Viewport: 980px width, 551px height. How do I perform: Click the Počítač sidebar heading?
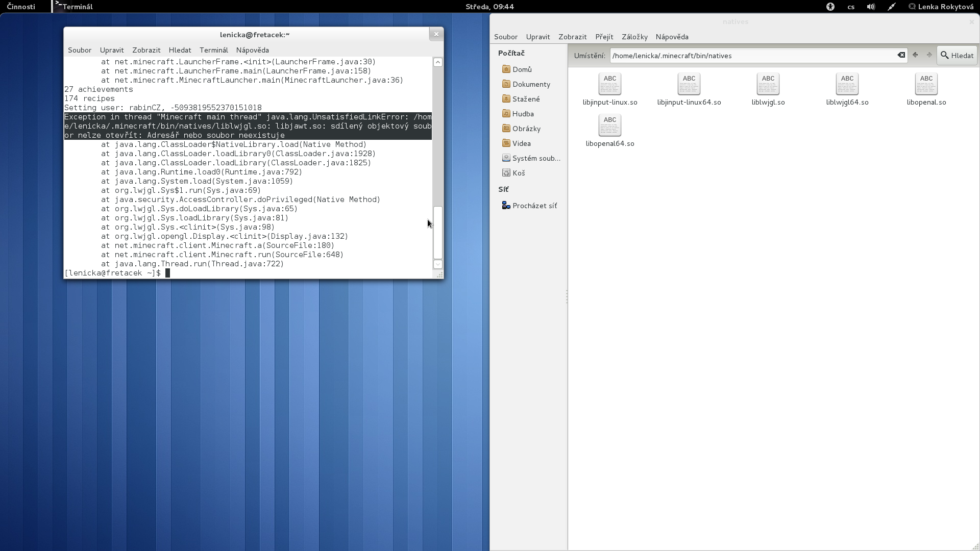(511, 53)
